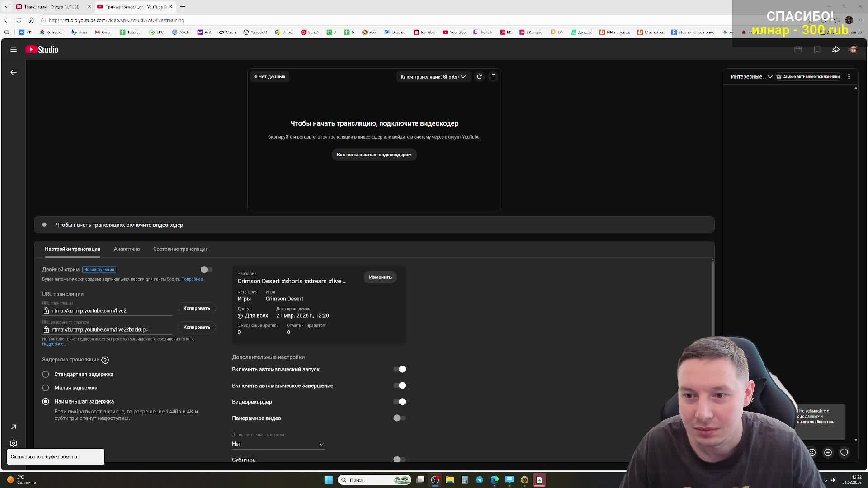The image size is (868, 488).
Task: Enable the Двойной стрим toggle
Action: tap(207, 270)
